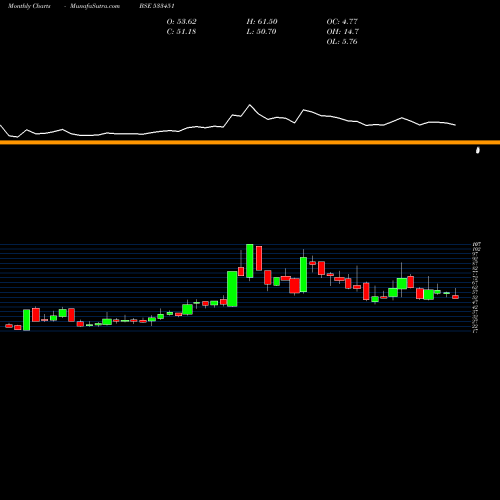Click the close value 'C: 51.18'
This screenshot has height=500, width=500.
181,32
